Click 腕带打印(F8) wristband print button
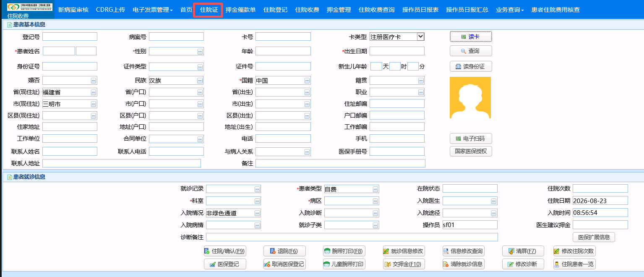Screen dimensions: 644x277 tap(344, 251)
